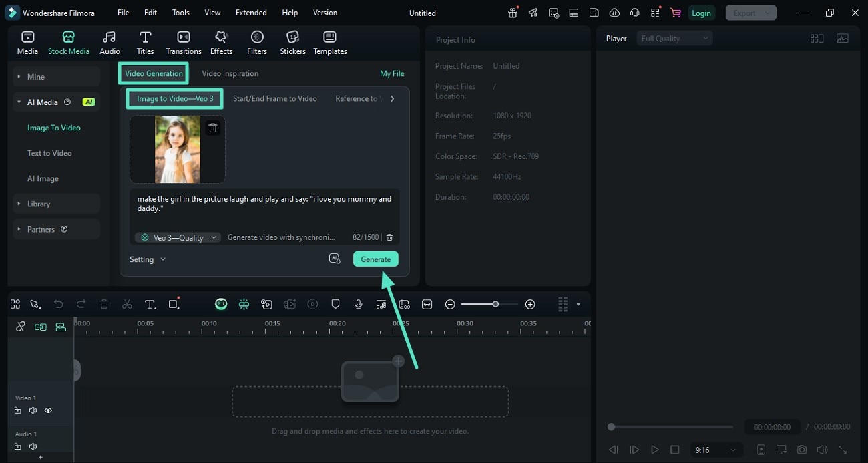Image resolution: width=868 pixels, height=463 pixels.
Task: Click the timeline zoom slider handle
Action: point(495,304)
